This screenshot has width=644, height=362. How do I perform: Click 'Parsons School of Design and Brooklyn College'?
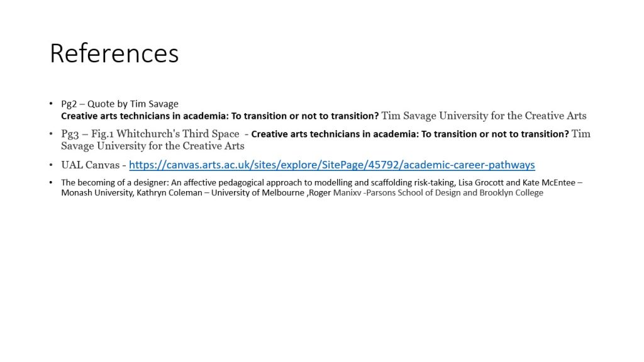(x=454, y=193)
